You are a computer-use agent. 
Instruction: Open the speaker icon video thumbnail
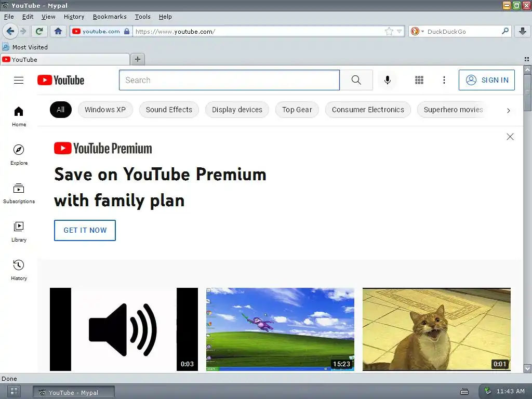coord(124,329)
